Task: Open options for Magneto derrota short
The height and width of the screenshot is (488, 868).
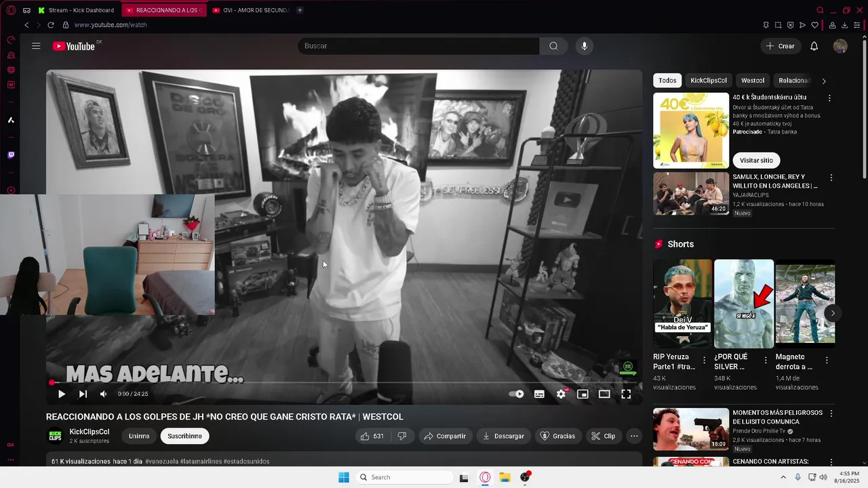Action: pyautogui.click(x=827, y=361)
